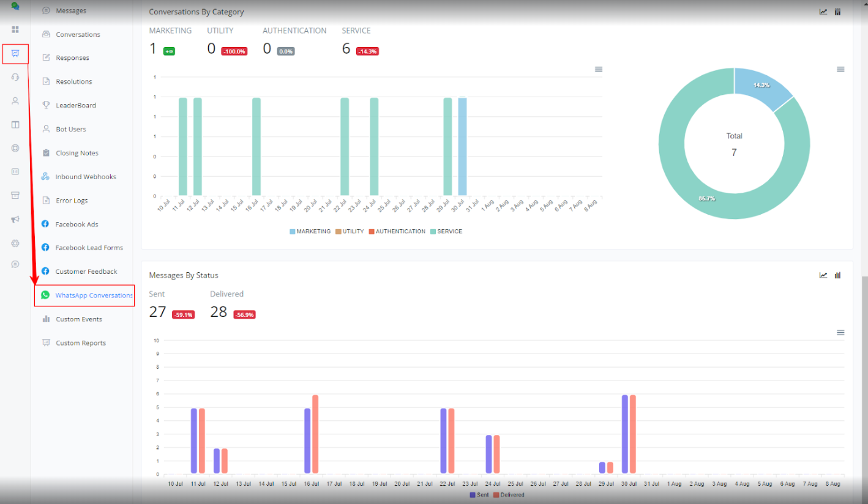This screenshot has height=504, width=868.
Task: Go to the LeaderBoard menu item
Action: [76, 105]
